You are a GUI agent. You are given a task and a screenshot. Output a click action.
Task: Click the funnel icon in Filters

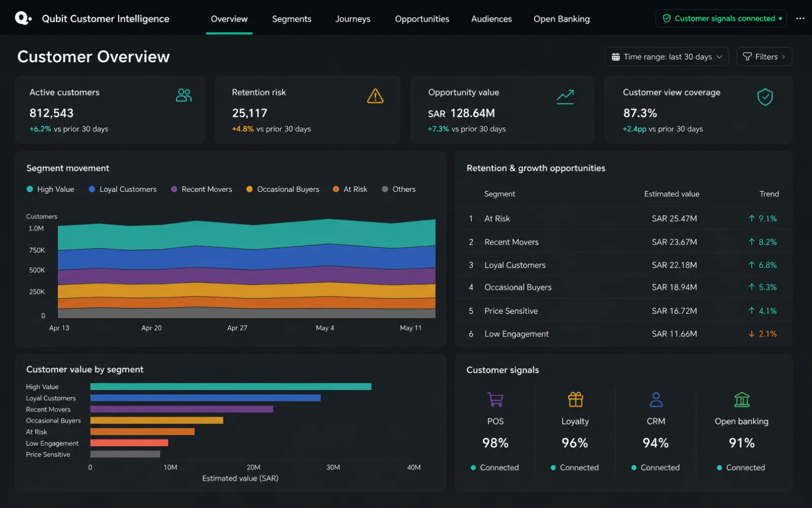coord(747,56)
